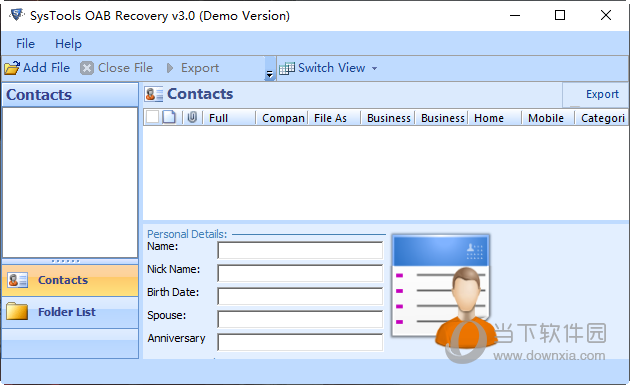The image size is (630, 385).
Task: Click the page icon column header
Action: click(x=169, y=117)
